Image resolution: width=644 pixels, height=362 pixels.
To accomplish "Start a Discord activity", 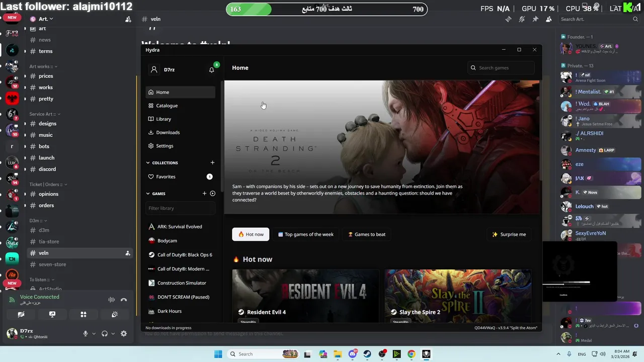I will [x=84, y=314].
